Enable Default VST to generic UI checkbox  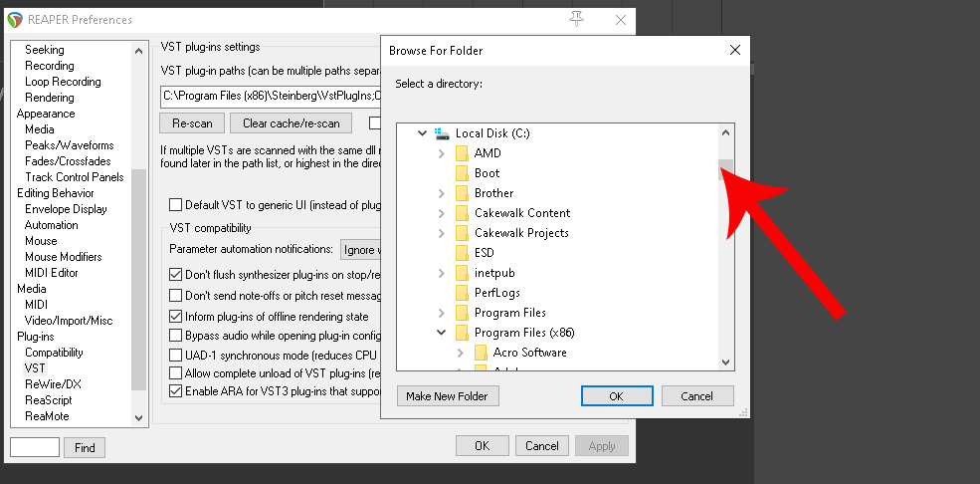pyautogui.click(x=176, y=205)
